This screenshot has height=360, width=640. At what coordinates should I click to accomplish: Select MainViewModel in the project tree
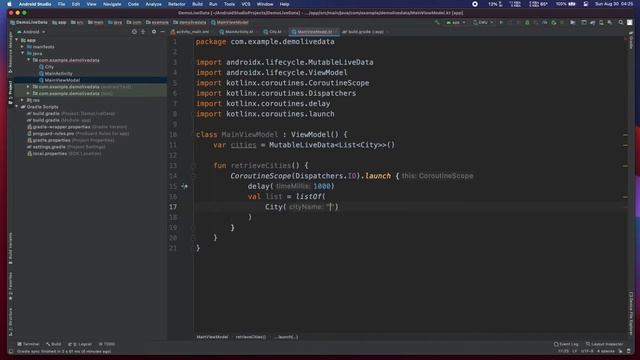pyautogui.click(x=59, y=80)
